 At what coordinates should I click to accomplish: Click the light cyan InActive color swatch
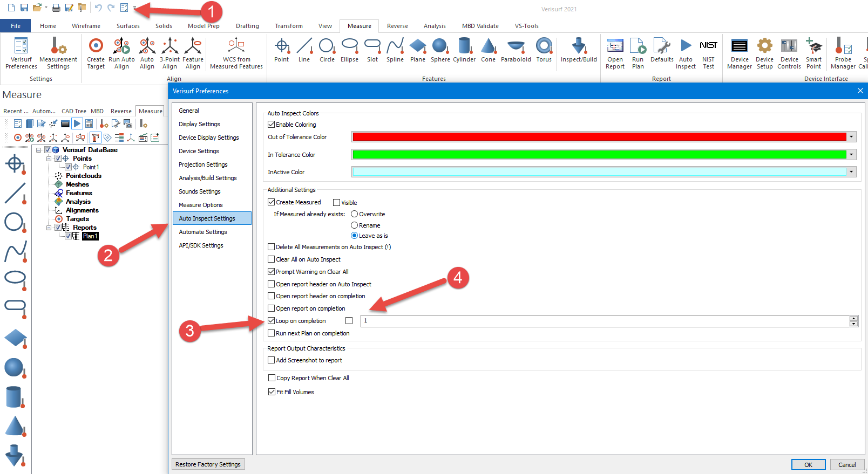[x=599, y=172]
